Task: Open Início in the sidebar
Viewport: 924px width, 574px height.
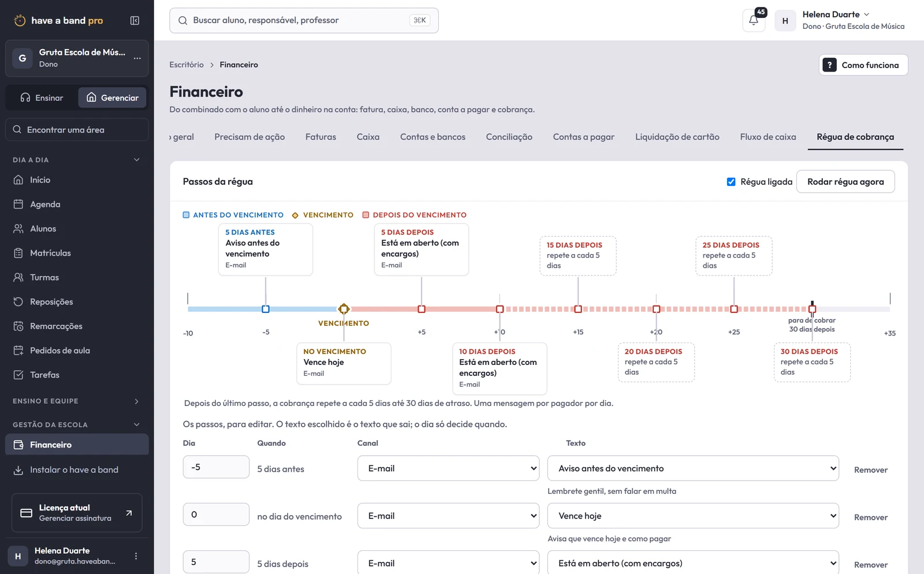Action: (x=77, y=180)
